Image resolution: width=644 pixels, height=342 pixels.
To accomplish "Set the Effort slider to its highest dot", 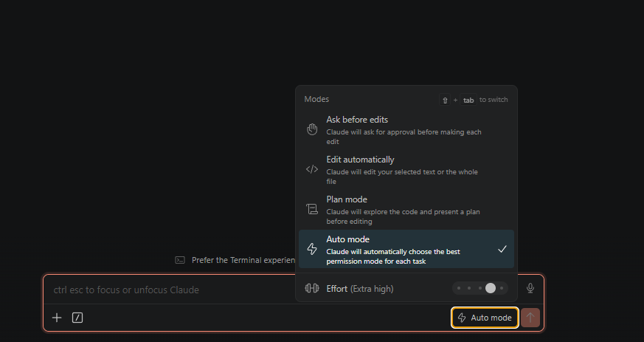I will pyautogui.click(x=502, y=288).
